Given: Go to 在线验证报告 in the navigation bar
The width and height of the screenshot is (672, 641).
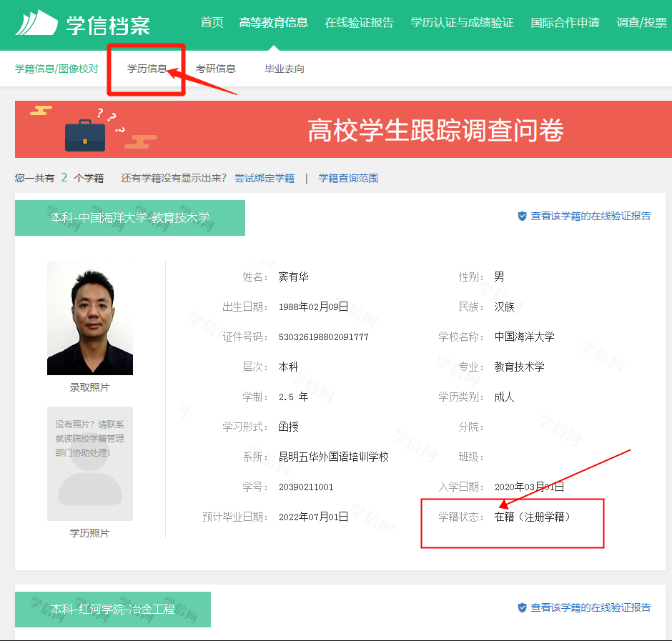Looking at the screenshot, I should coord(359,23).
